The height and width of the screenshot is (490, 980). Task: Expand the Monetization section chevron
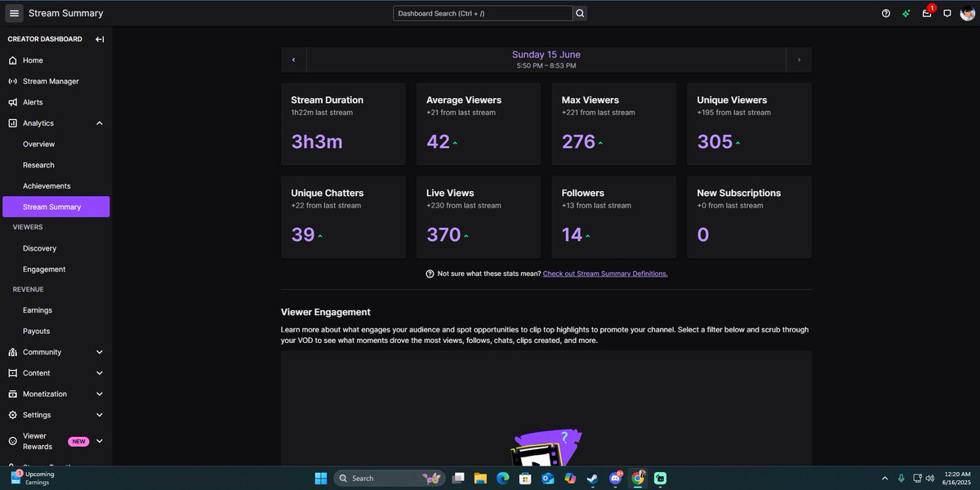(x=100, y=394)
